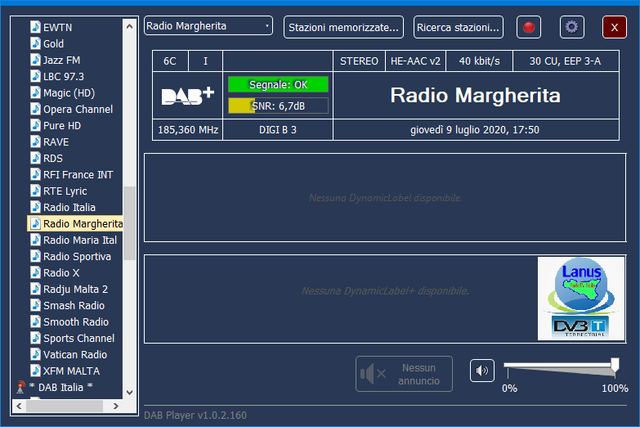The height and width of the screenshot is (427, 640).
Task: Close the player with the red X
Action: coord(614,27)
